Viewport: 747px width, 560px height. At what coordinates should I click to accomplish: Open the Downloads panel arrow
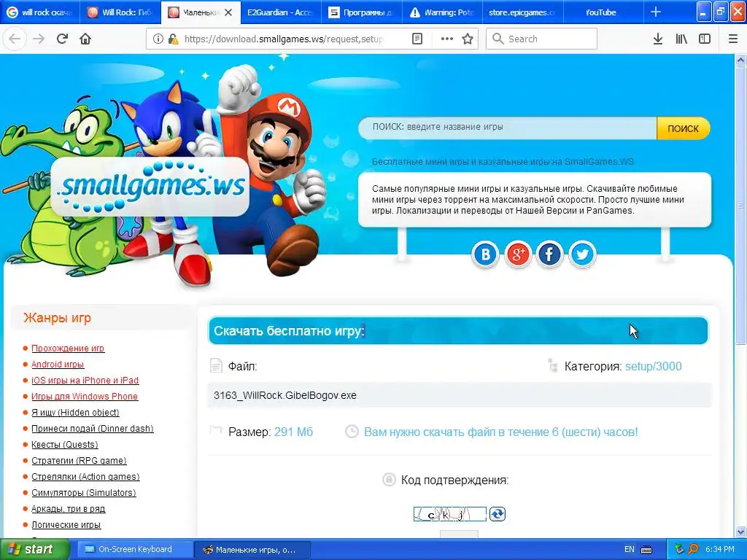coord(658,39)
